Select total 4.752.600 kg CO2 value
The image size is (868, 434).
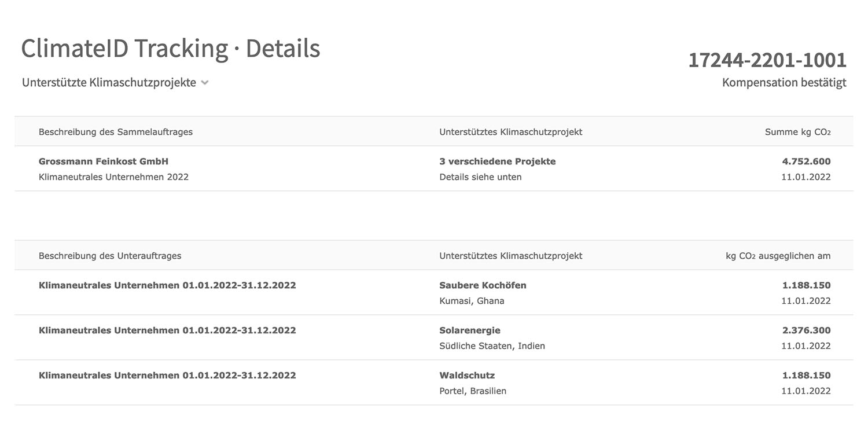[806, 161]
